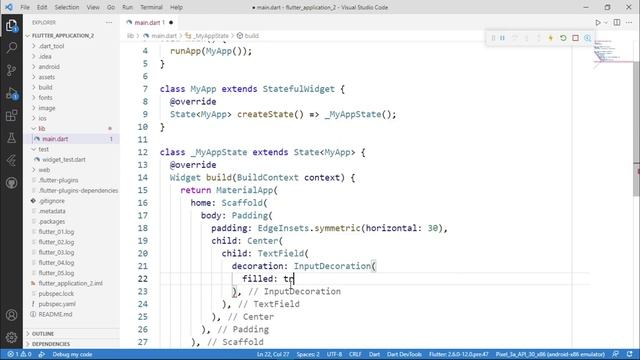This screenshot has height=360, width=640.
Task: Open the Dart/Flutter sidebar view
Action: pos(11,160)
